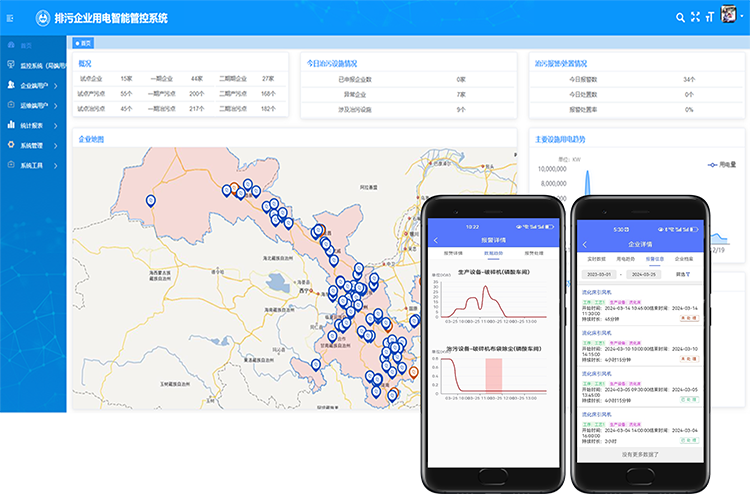Open the user avatar menu
The height and width of the screenshot is (494, 750).
click(729, 16)
